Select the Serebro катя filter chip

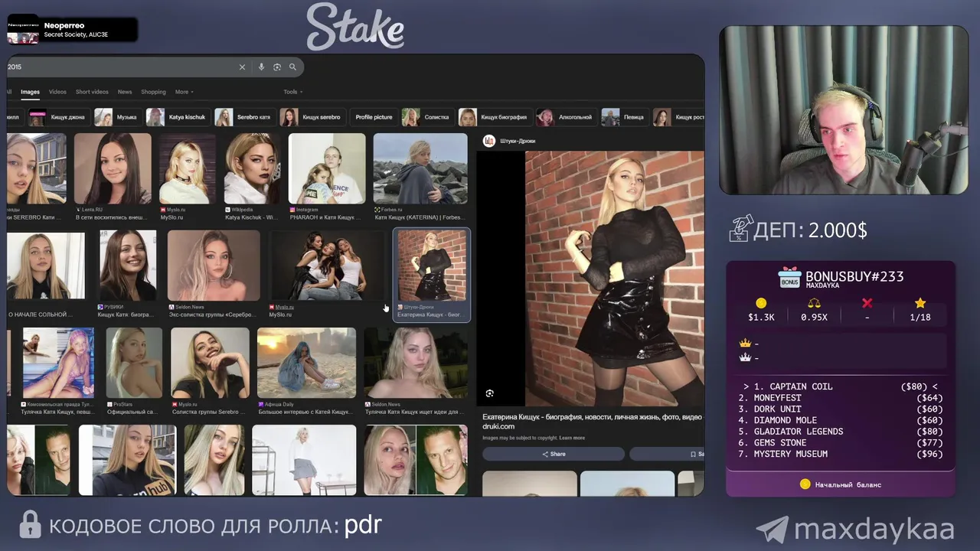point(244,117)
